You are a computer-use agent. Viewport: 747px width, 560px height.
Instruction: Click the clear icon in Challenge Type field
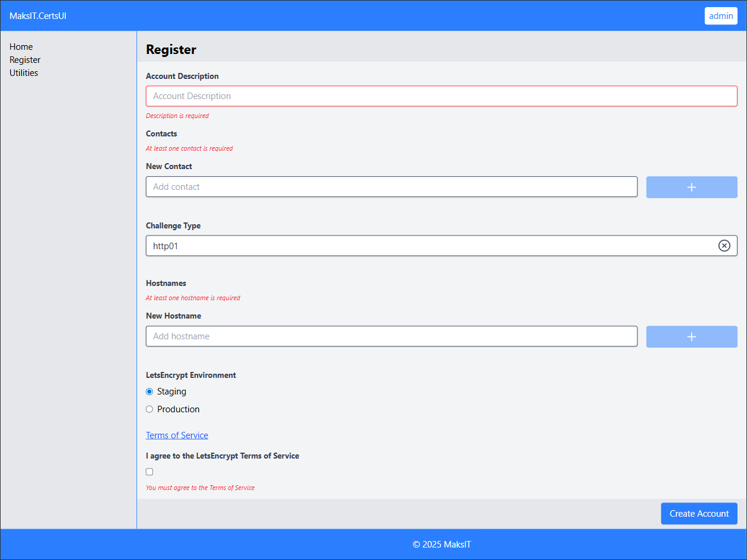724,245
